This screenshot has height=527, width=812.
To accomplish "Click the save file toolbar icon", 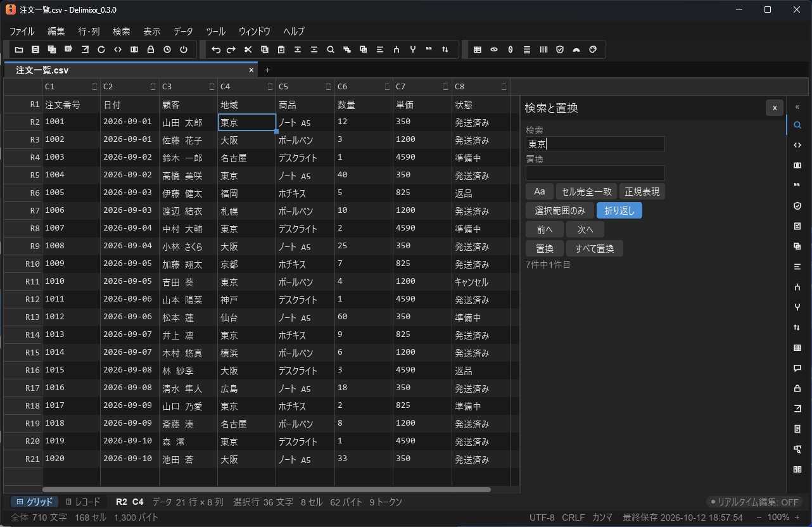I will tap(35, 49).
